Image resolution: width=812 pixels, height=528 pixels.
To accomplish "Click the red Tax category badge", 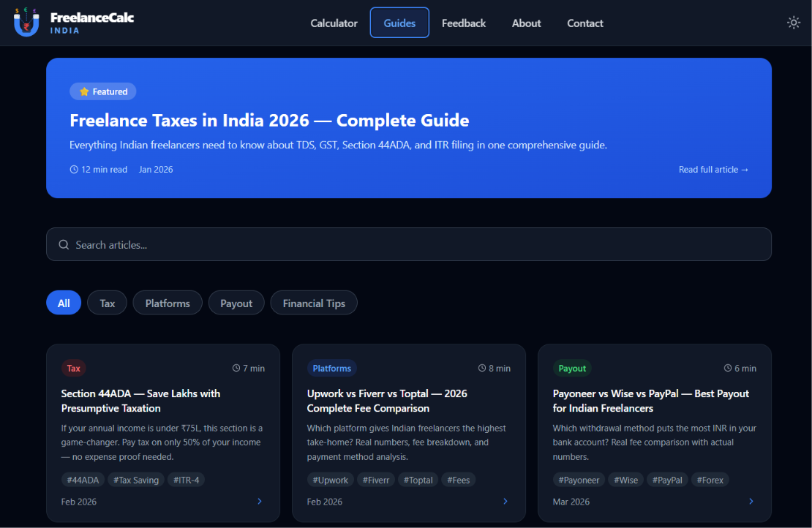I will click(x=74, y=368).
